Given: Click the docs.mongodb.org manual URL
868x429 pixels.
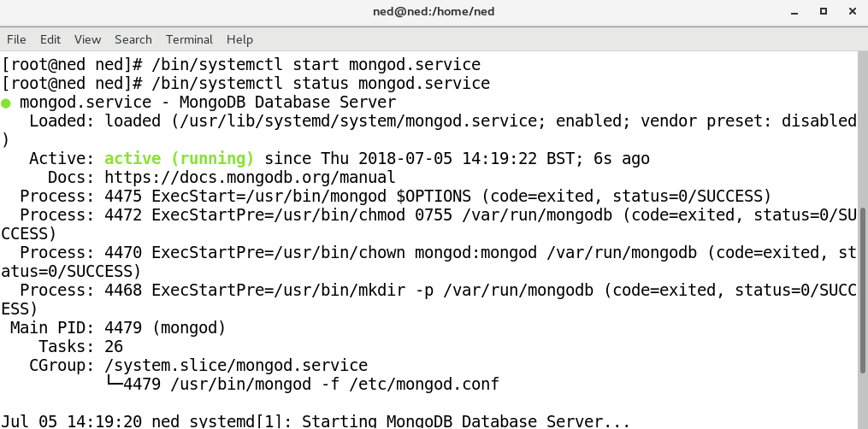Looking at the screenshot, I should coord(250,178).
